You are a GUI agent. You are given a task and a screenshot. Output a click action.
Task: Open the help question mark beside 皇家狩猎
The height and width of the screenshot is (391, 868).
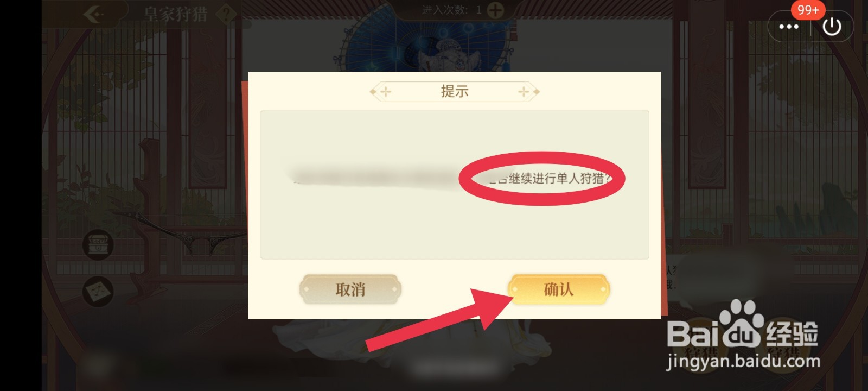coord(226,14)
